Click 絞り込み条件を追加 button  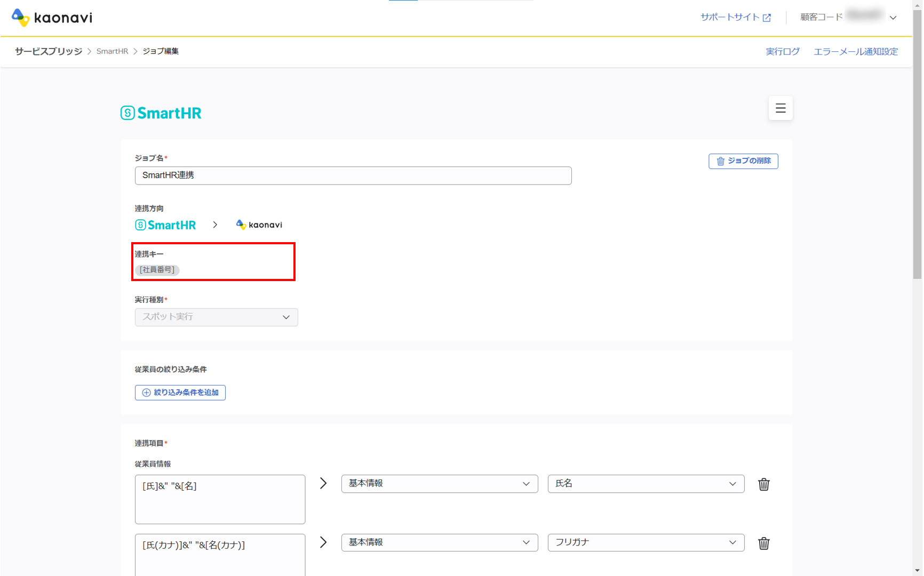[180, 393]
